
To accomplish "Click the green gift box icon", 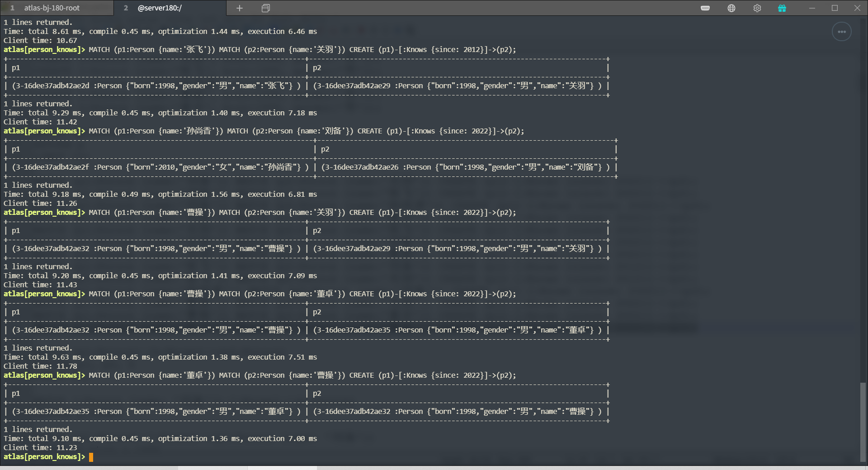I will point(782,8).
